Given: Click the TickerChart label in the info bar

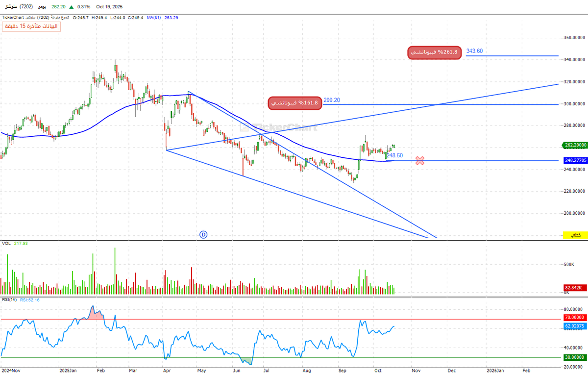Looking at the screenshot, I should (13, 18).
